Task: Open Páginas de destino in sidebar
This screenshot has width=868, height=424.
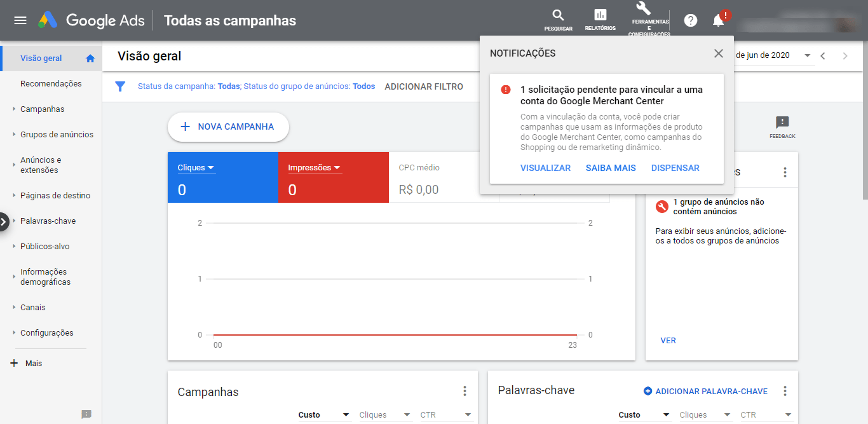Action: (55, 196)
